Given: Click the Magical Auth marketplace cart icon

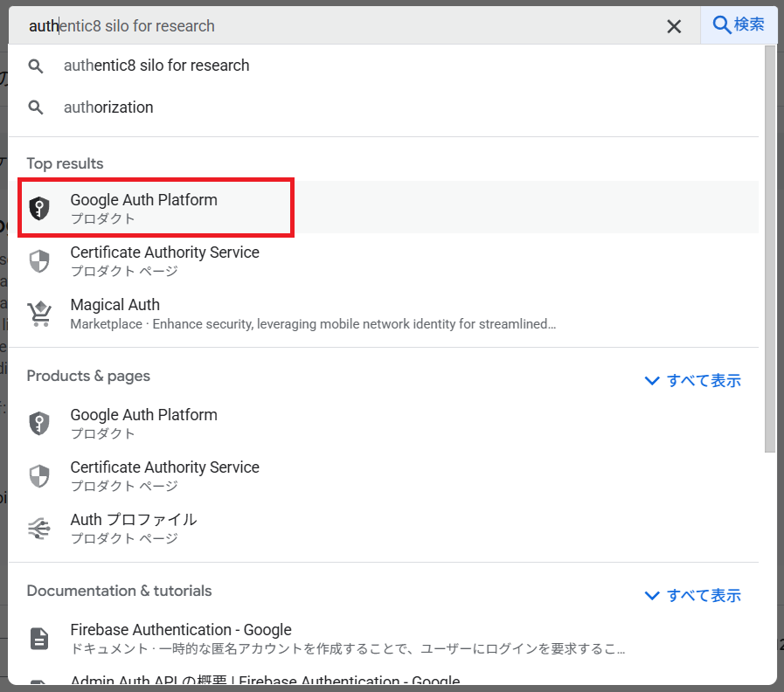Looking at the screenshot, I should tap(39, 313).
